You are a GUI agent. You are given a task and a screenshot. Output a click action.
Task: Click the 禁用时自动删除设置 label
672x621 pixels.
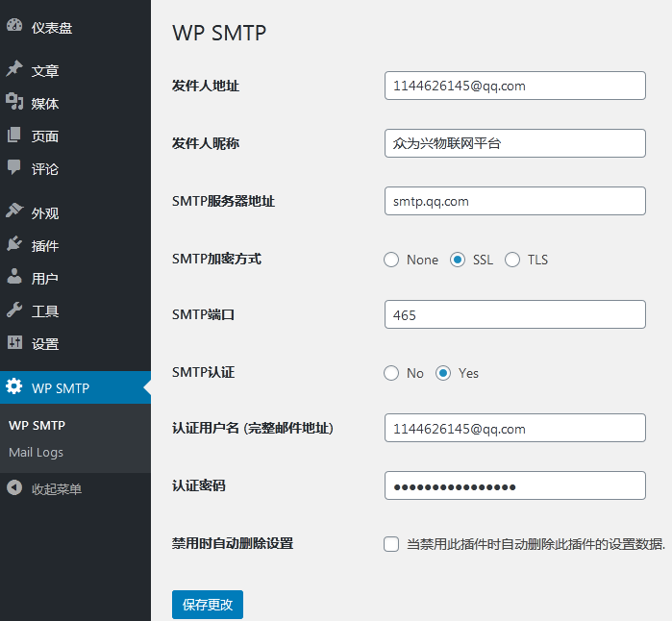pyautogui.click(x=233, y=543)
